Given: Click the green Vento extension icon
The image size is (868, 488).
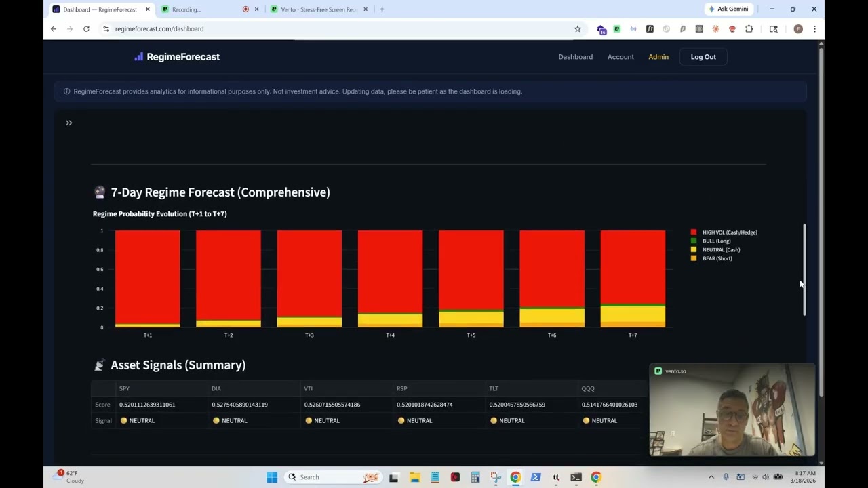Looking at the screenshot, I should (617, 28).
